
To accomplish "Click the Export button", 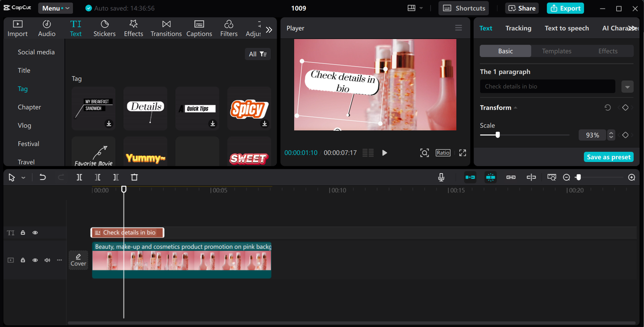I will pyautogui.click(x=566, y=8).
